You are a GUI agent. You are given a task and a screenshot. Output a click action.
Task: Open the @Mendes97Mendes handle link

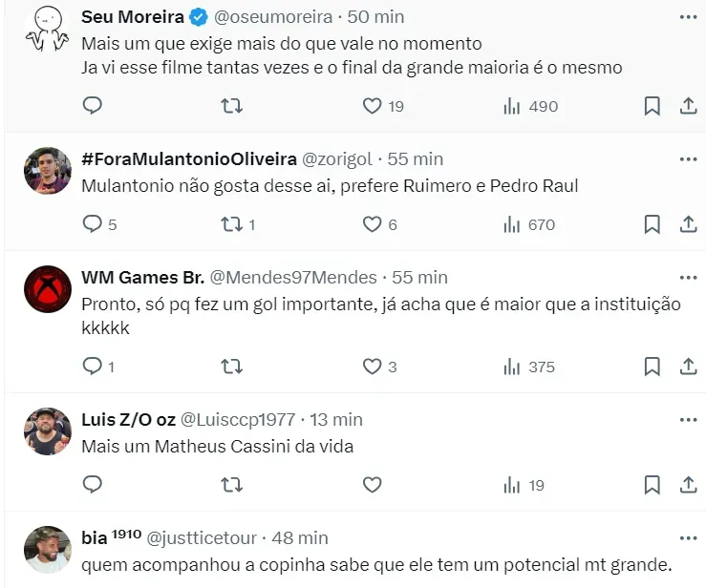(x=293, y=278)
